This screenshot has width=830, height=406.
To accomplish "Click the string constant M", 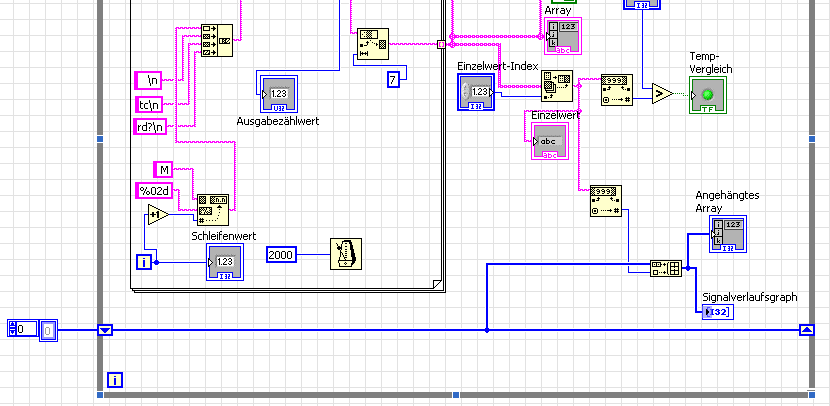I will pos(164,170).
